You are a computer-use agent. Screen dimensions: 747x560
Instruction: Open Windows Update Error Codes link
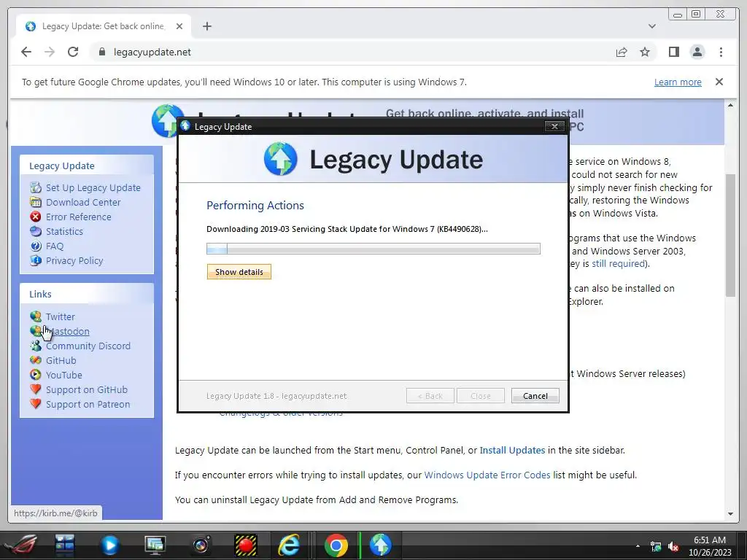click(x=487, y=475)
